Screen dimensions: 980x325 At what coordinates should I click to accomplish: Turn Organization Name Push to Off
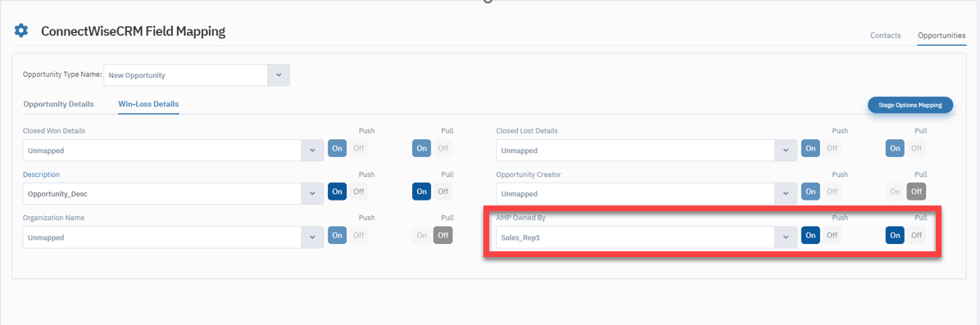(359, 235)
